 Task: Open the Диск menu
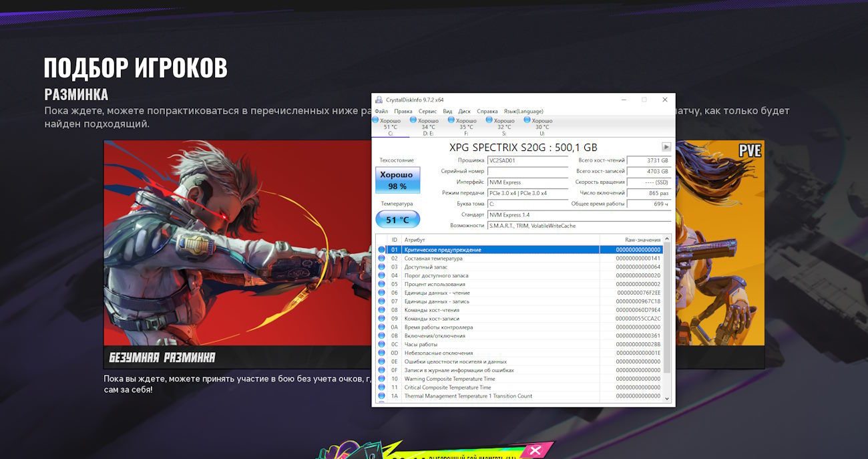point(465,111)
